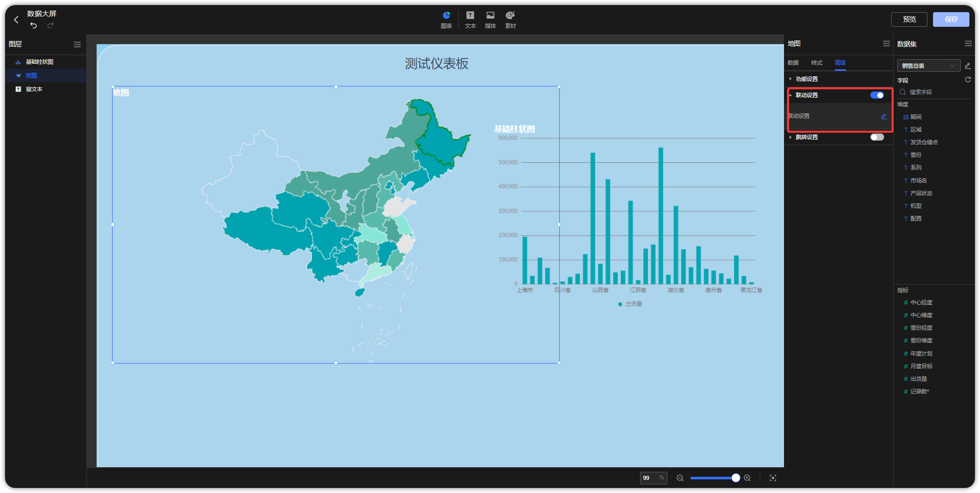The width and height of the screenshot is (980, 493).
Task: Click the search magnifier in field search
Action: [903, 92]
